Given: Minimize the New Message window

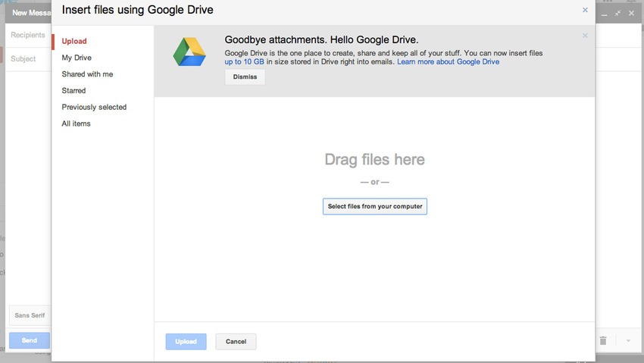Looking at the screenshot, I should 605,13.
